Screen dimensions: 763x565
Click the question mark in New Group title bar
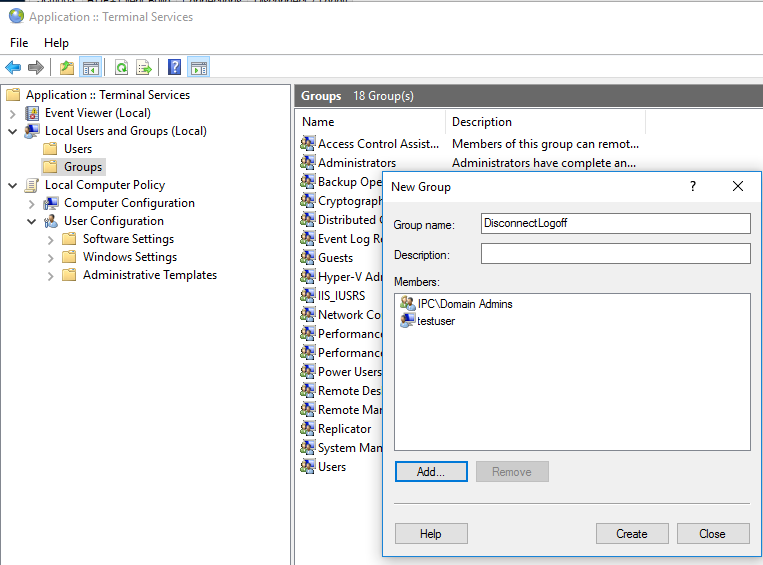click(x=693, y=186)
